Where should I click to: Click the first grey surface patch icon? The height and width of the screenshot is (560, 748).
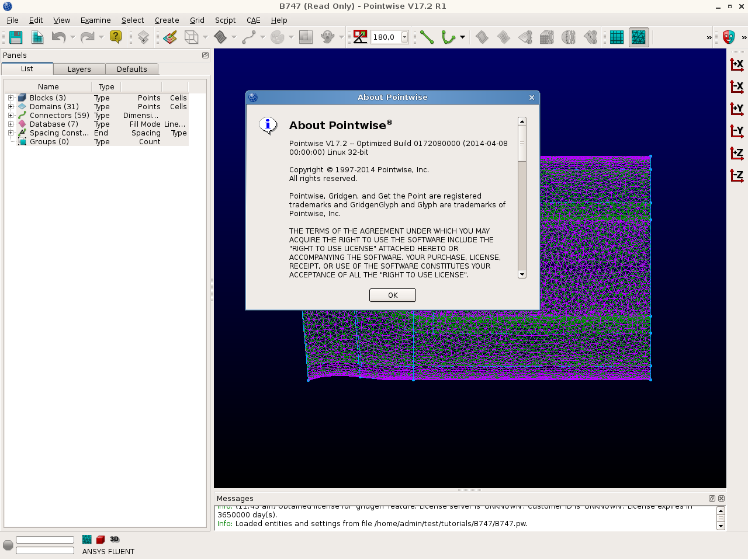coord(482,37)
